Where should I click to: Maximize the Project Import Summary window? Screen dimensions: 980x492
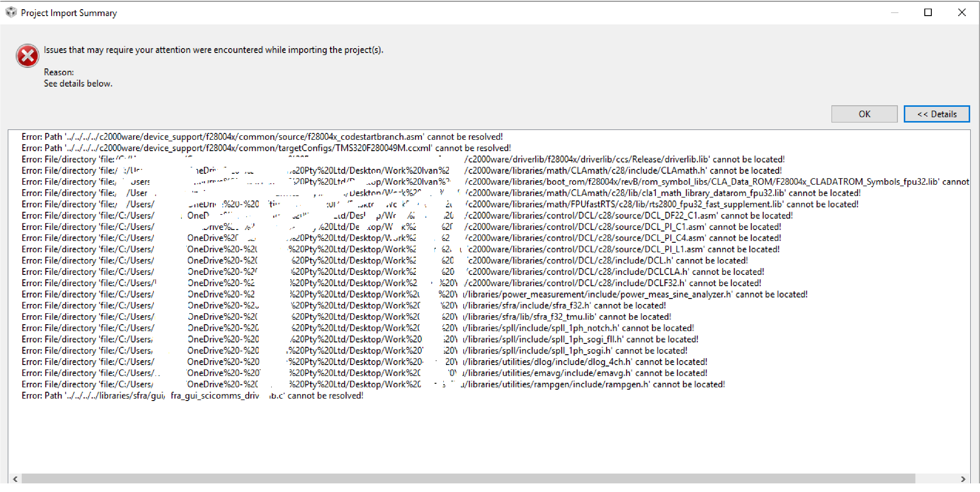928,12
